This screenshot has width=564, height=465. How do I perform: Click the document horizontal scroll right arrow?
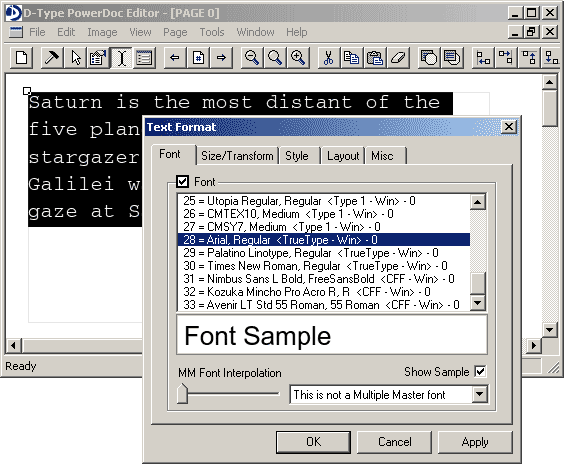pyautogui.click(x=534, y=346)
